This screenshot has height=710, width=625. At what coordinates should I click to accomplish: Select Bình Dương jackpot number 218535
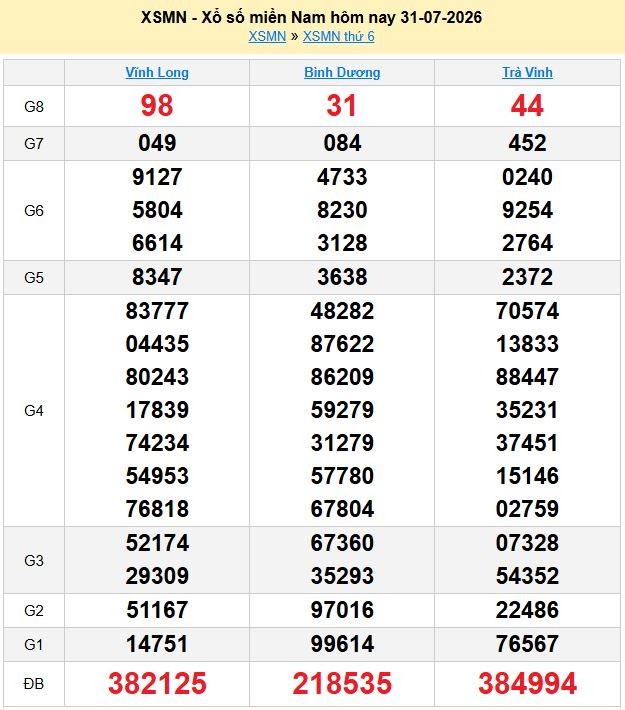pos(342,683)
